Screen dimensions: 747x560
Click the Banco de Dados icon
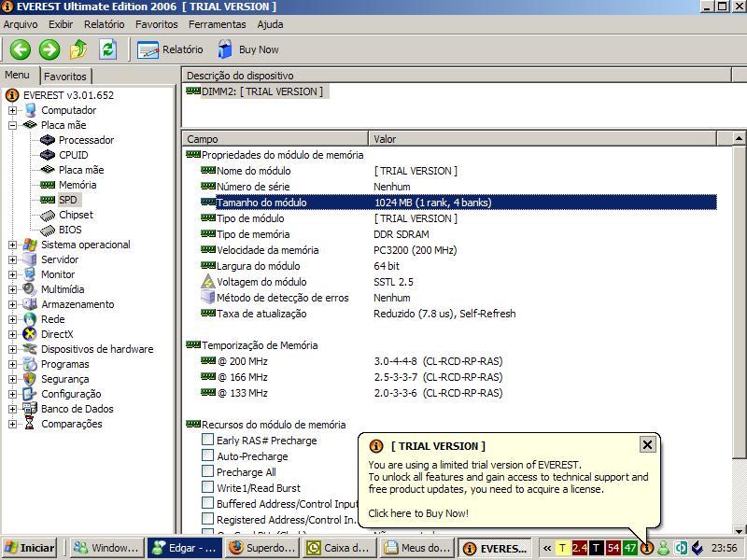click(30, 409)
